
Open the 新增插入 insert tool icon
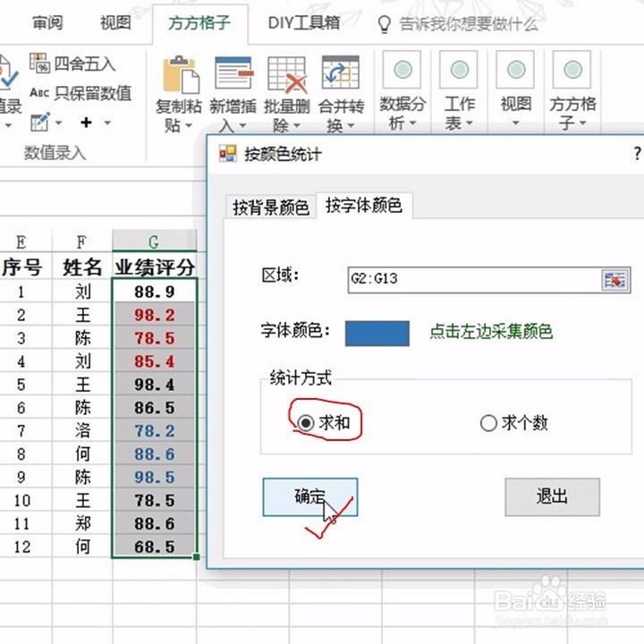pyautogui.click(x=233, y=73)
